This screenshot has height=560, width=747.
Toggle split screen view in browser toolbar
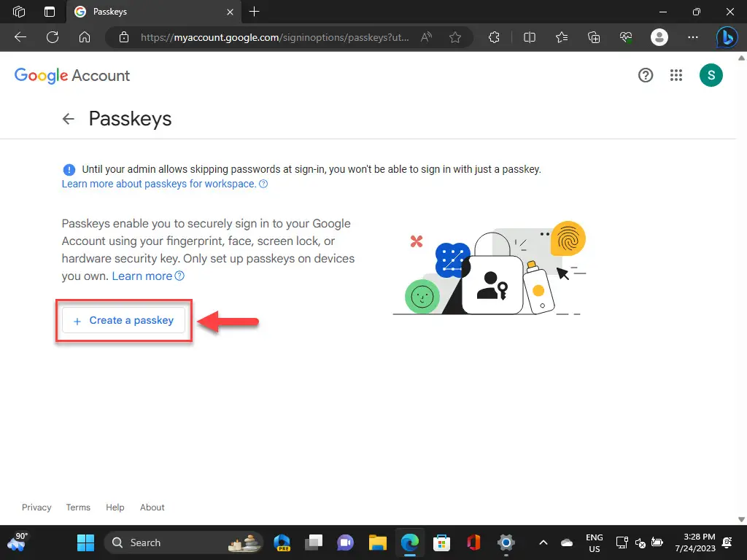[530, 37]
